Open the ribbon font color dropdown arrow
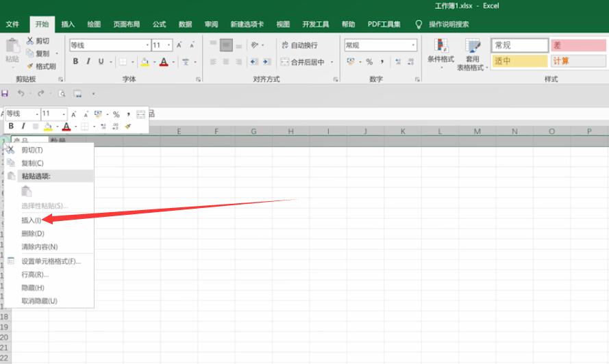Image resolution: width=609 pixels, height=364 pixels. click(x=173, y=62)
